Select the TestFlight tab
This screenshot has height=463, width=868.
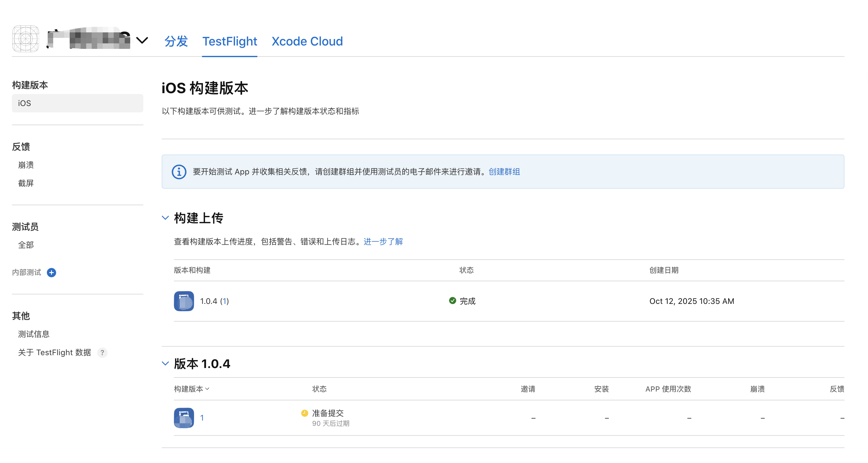pyautogui.click(x=230, y=42)
